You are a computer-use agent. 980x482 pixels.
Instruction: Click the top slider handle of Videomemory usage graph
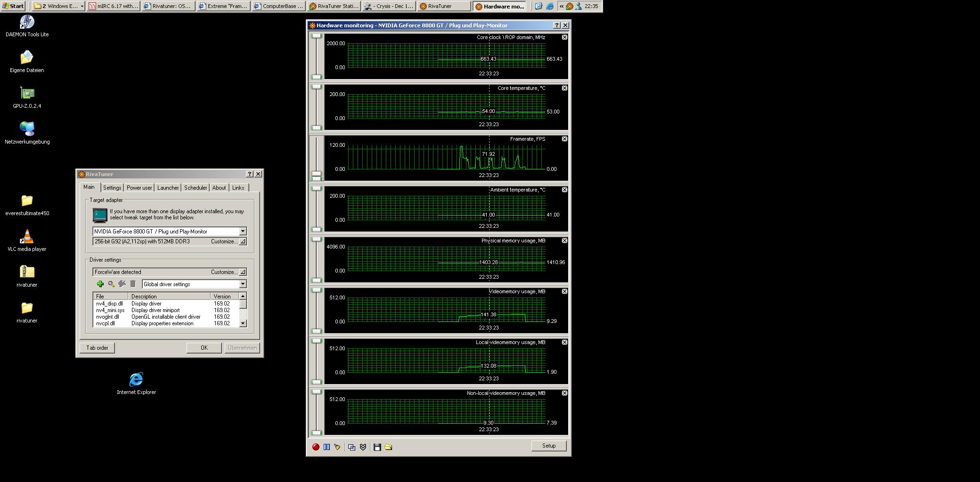[317, 290]
